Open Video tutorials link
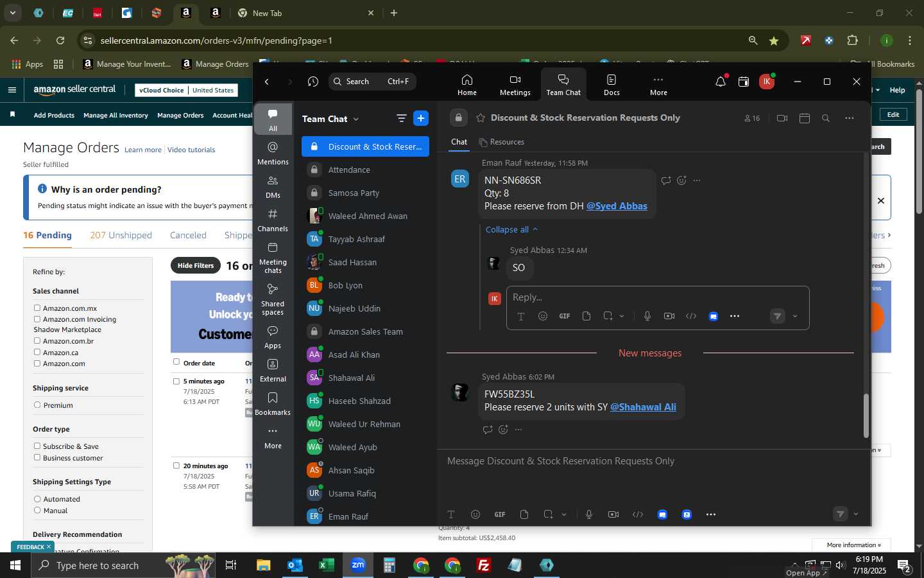This screenshot has height=578, width=924. coord(191,150)
